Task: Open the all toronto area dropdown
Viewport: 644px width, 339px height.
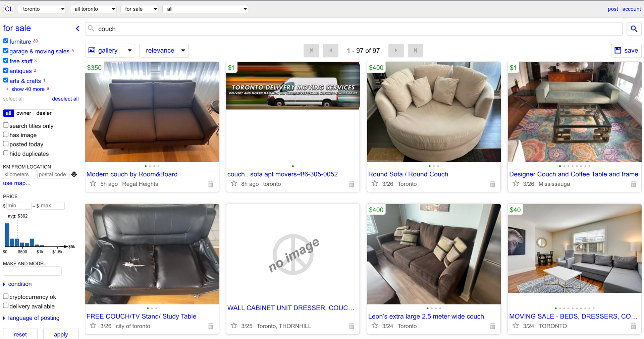Action: [93, 9]
